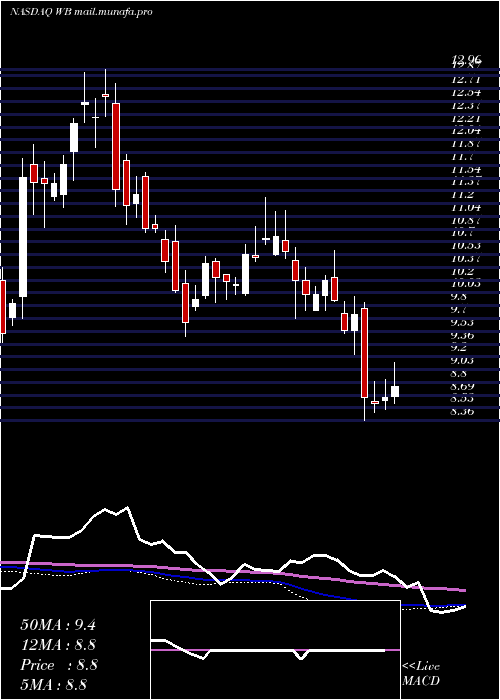500x700 pixels.
Task: Click the 12.37 price axis label
Action: 466,105
